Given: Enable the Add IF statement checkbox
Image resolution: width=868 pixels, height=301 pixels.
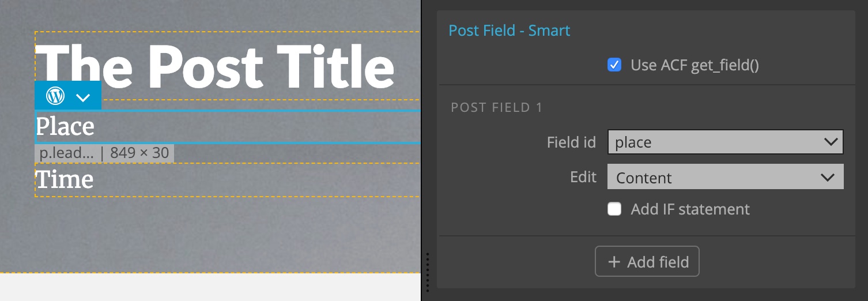Looking at the screenshot, I should pyautogui.click(x=614, y=209).
